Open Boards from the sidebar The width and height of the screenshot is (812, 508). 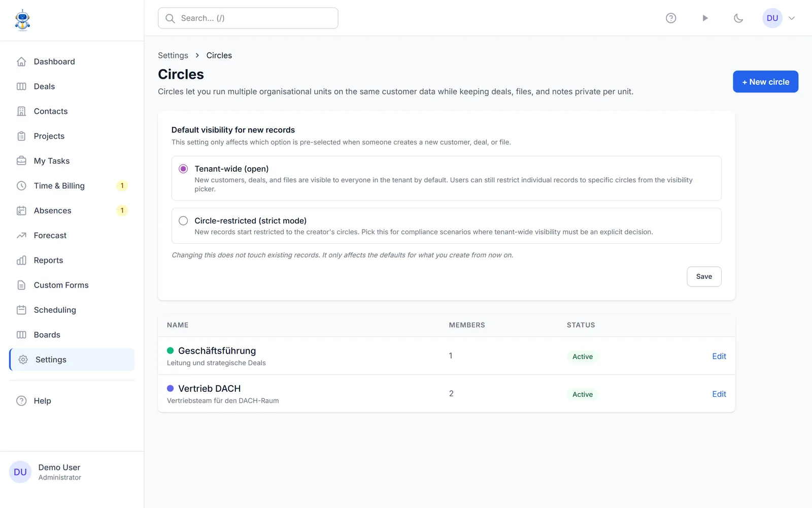tap(72, 335)
